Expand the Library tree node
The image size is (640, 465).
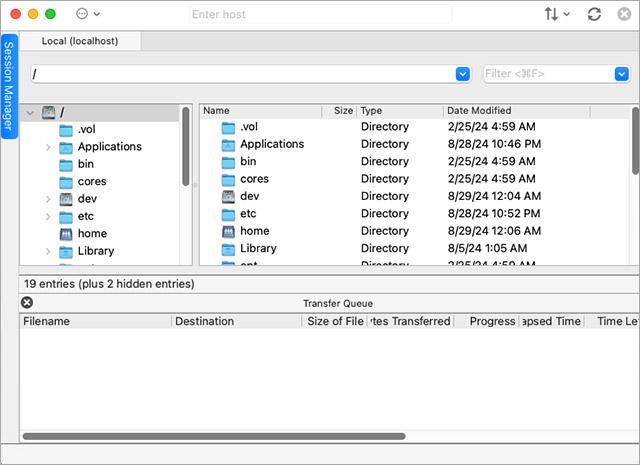coord(48,251)
